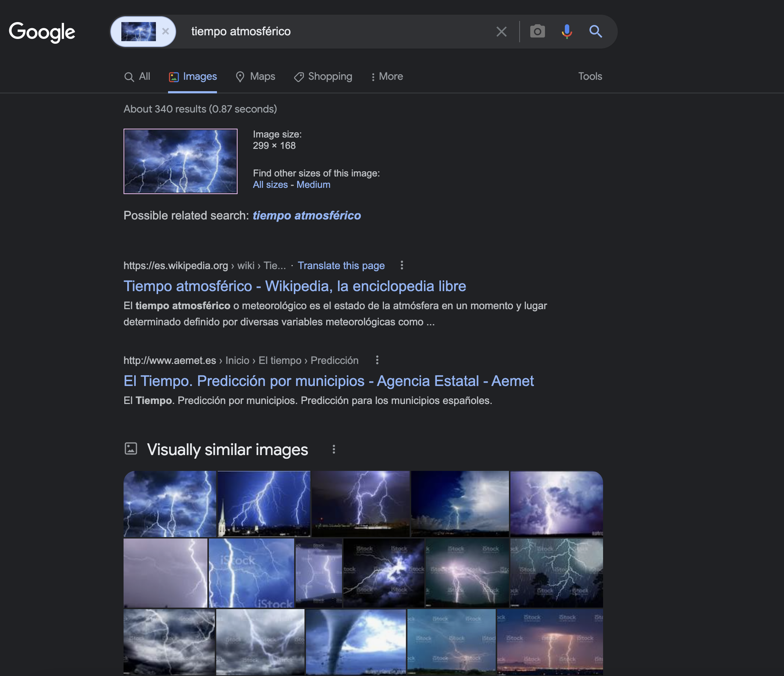Open options menu for Wikipedia result

tap(402, 265)
